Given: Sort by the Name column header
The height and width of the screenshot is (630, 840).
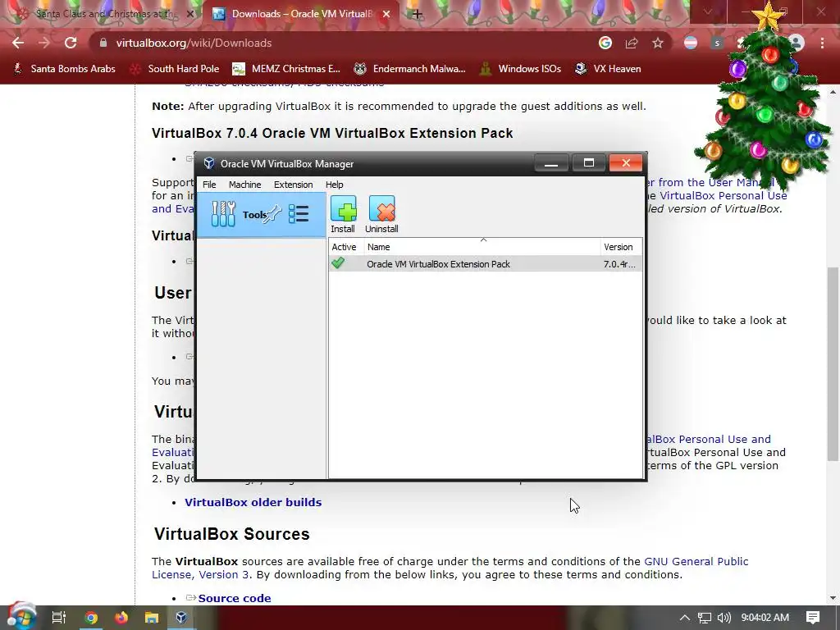Looking at the screenshot, I should 482,246.
